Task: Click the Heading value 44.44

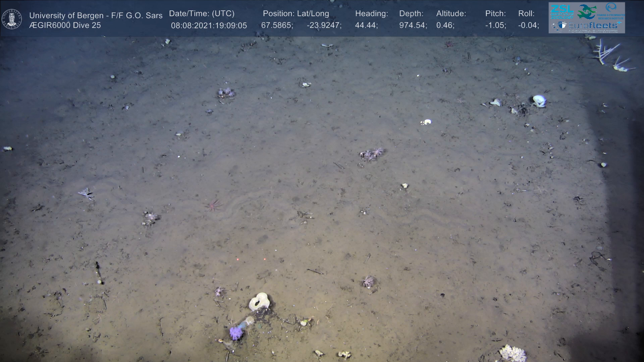Action: pos(366,25)
